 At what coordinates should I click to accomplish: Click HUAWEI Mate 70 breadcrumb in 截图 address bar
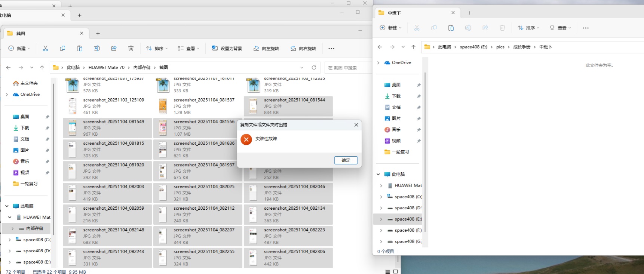tap(107, 68)
